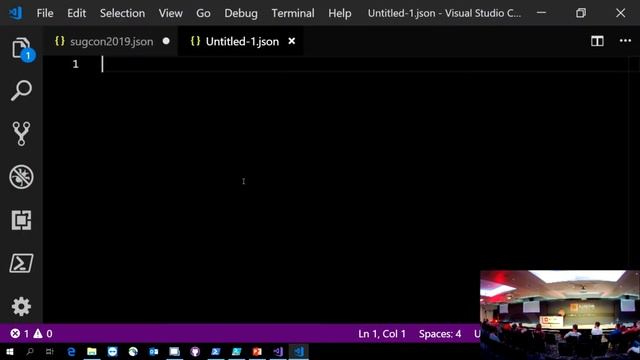Open the Explorer view in activity bar
Image resolution: width=640 pixels, height=360 pixels.
pyautogui.click(x=21, y=49)
